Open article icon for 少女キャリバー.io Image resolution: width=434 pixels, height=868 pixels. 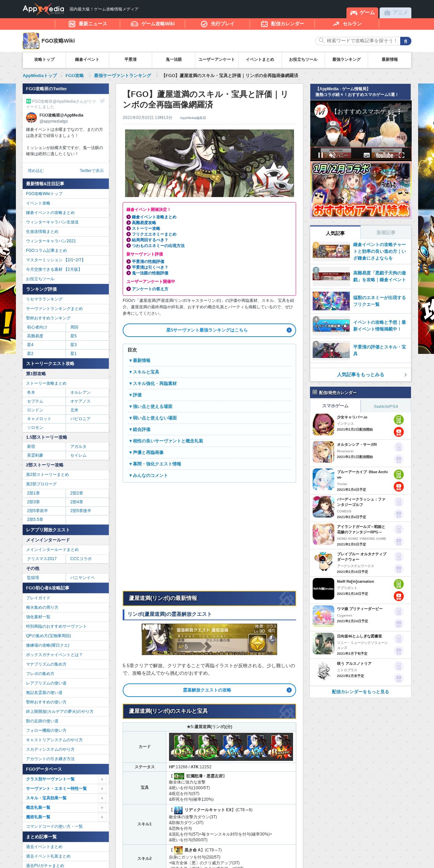coord(399,420)
